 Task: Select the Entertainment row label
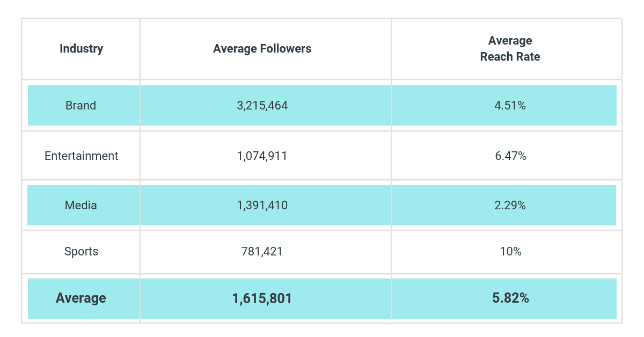pos(81,156)
